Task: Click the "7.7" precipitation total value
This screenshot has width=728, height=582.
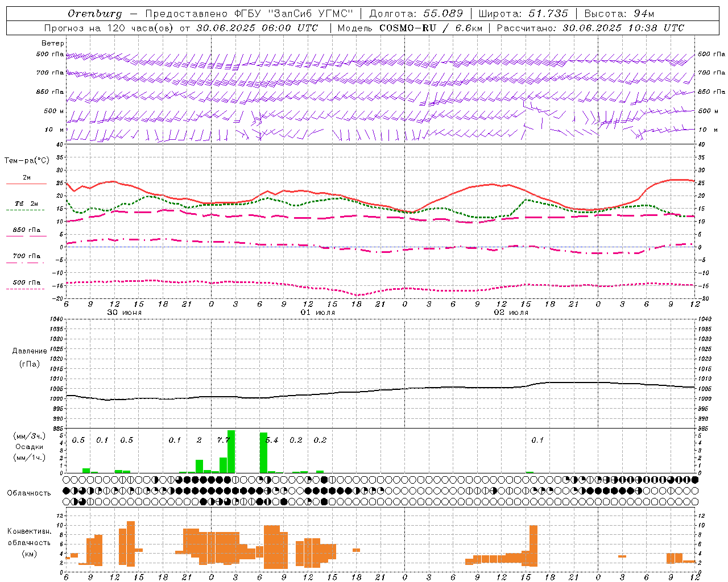Action: click(224, 440)
